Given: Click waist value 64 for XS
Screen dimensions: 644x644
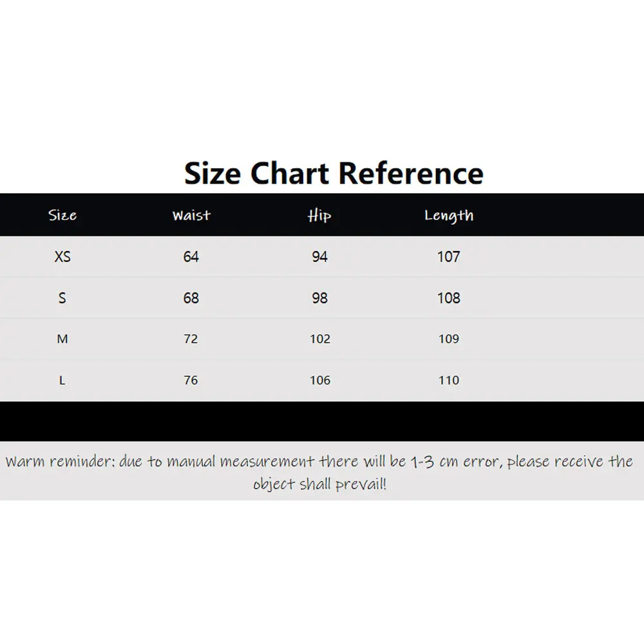Looking at the screenshot, I should click(191, 257).
